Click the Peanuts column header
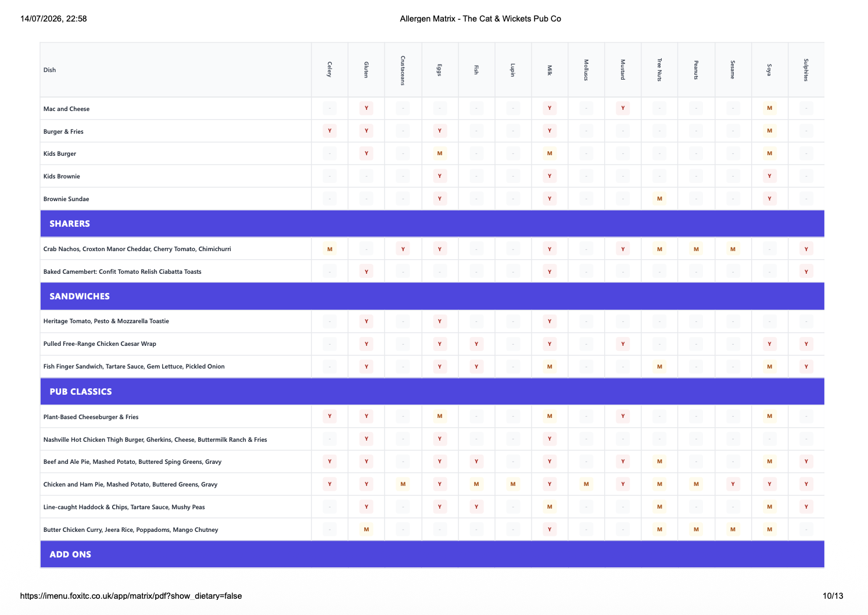The height and width of the screenshot is (615, 868). point(696,70)
